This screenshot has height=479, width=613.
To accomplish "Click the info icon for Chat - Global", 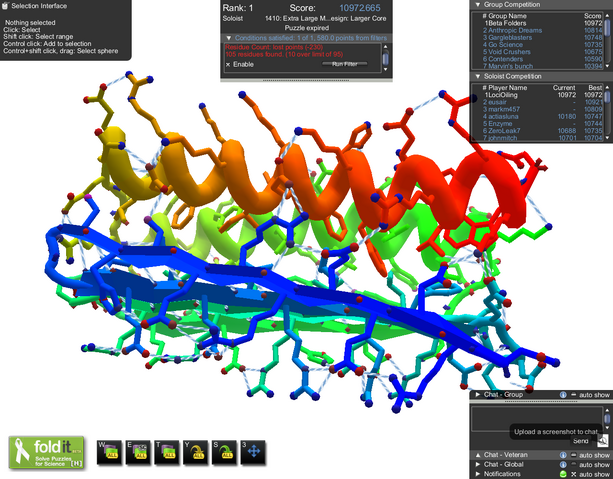I will [563, 465].
